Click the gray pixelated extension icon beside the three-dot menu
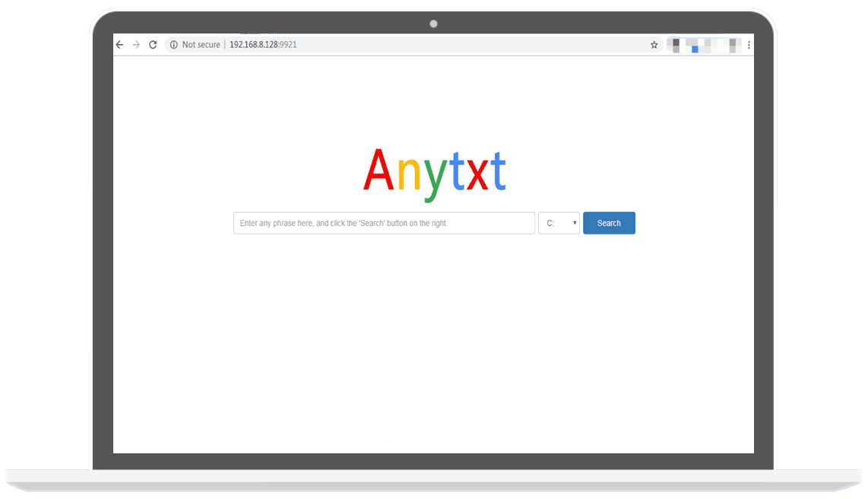 pyautogui.click(x=733, y=46)
